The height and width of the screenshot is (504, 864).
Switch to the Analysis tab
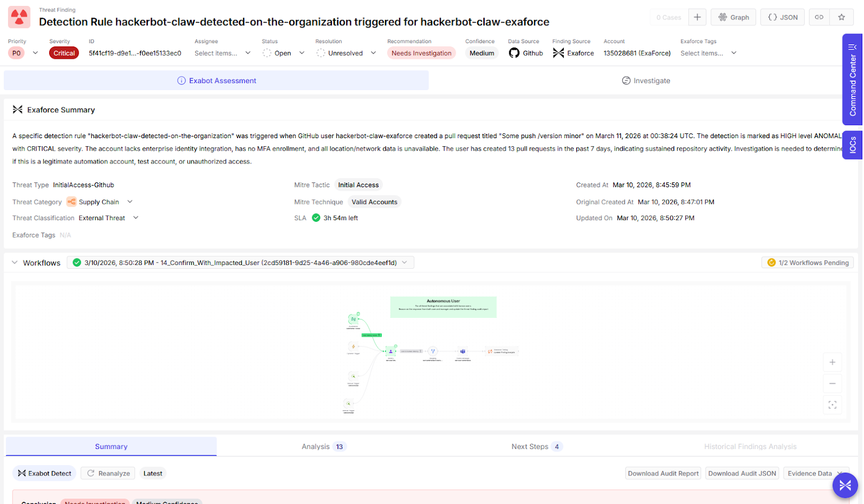coord(323,447)
